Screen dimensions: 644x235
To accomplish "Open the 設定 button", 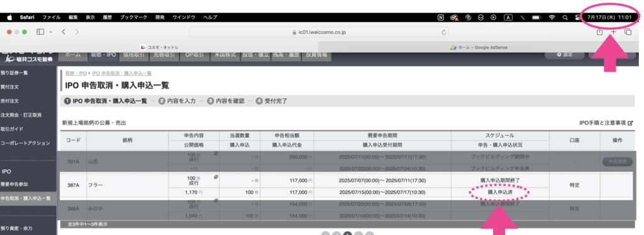I will pos(565,55).
